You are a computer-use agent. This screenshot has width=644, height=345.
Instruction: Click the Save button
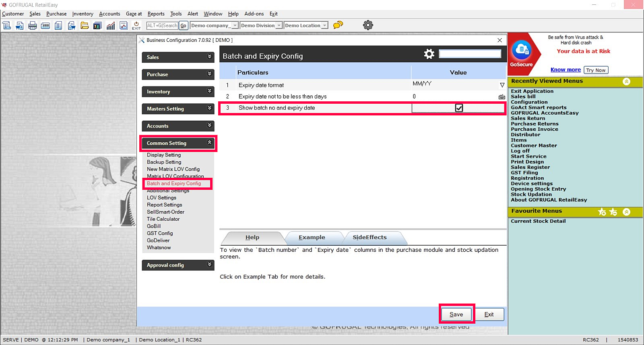click(456, 314)
